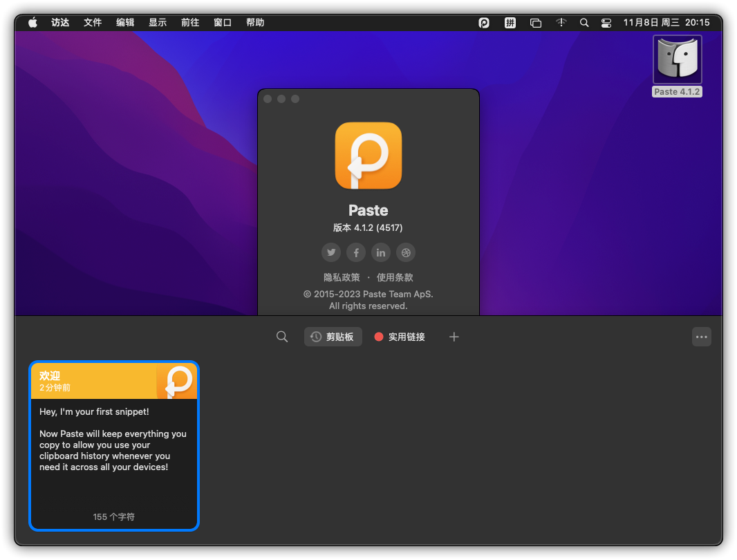Switch to the 剪贴板 clipboard history tab
Viewport: 737px width, 560px height.
click(333, 337)
